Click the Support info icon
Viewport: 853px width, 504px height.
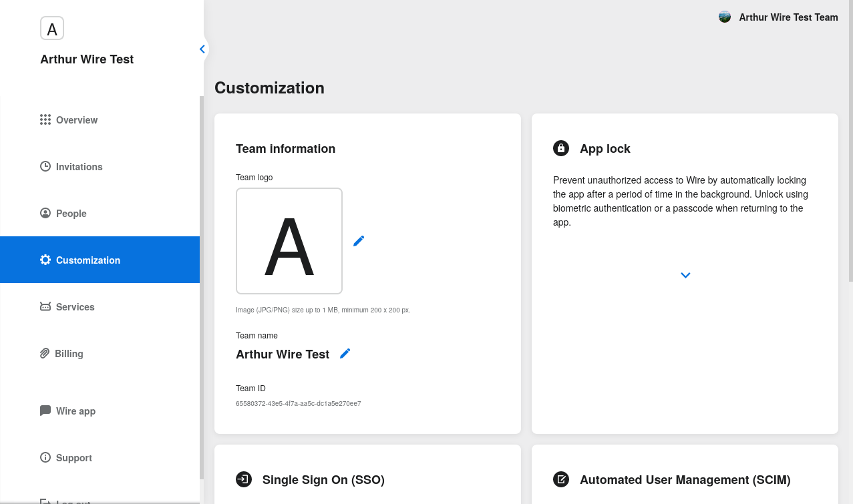click(x=45, y=457)
